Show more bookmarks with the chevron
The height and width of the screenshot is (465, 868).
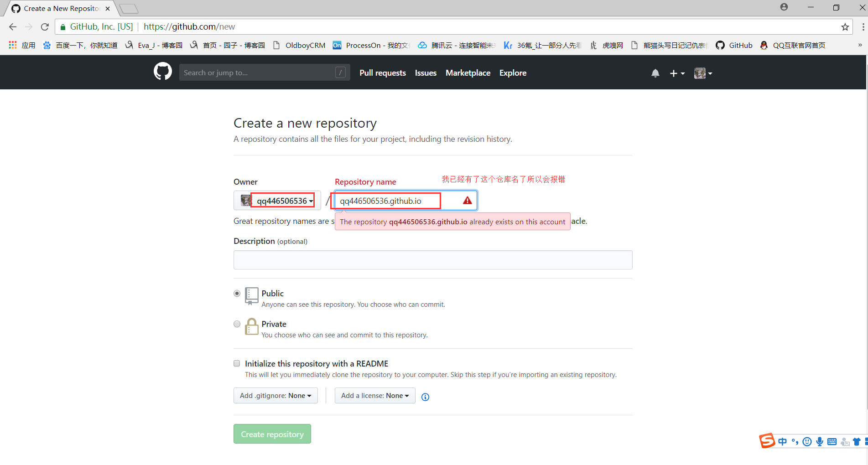[860, 45]
